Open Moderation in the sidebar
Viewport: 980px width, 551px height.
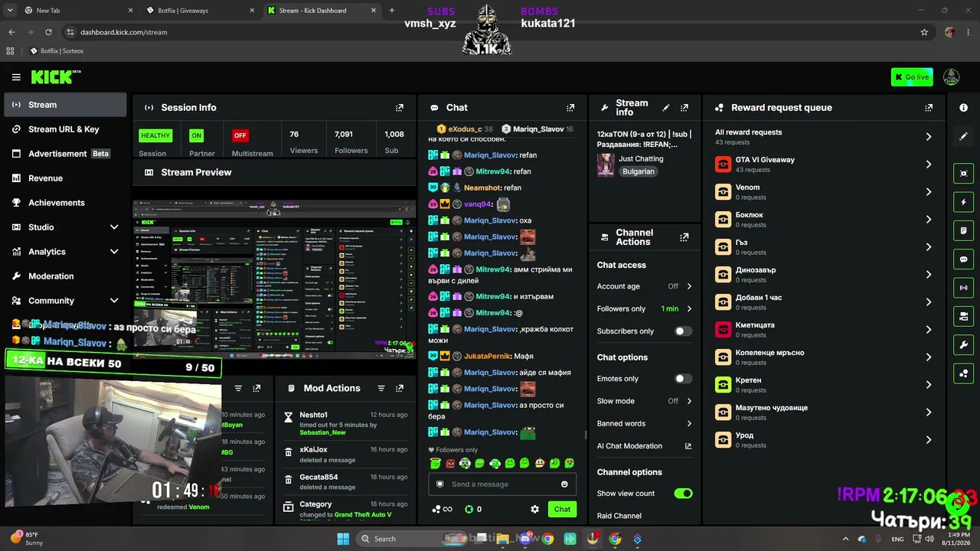[65, 276]
